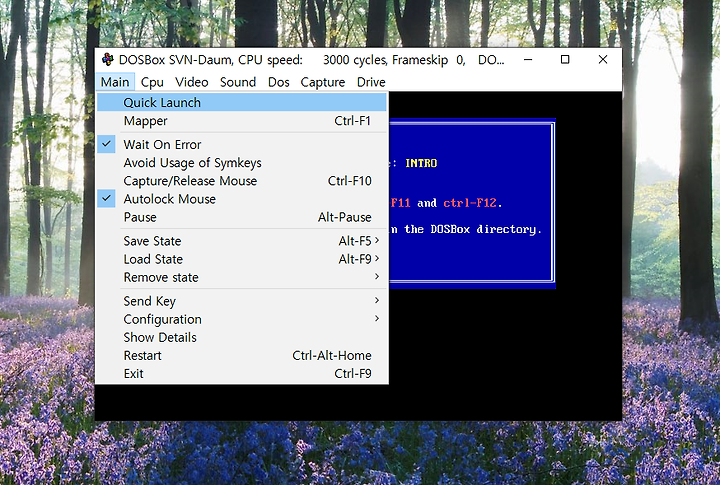Close the DOSBox window
720x485 pixels.
pyautogui.click(x=603, y=60)
